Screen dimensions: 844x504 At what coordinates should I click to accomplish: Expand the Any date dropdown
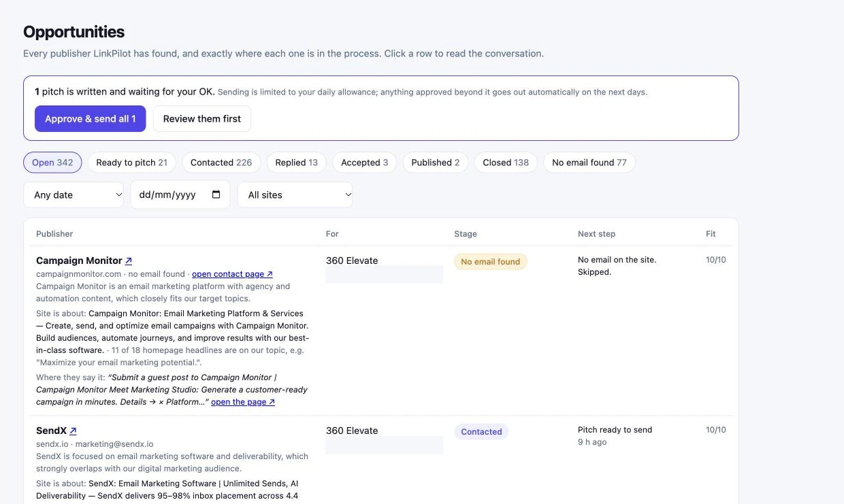(74, 195)
